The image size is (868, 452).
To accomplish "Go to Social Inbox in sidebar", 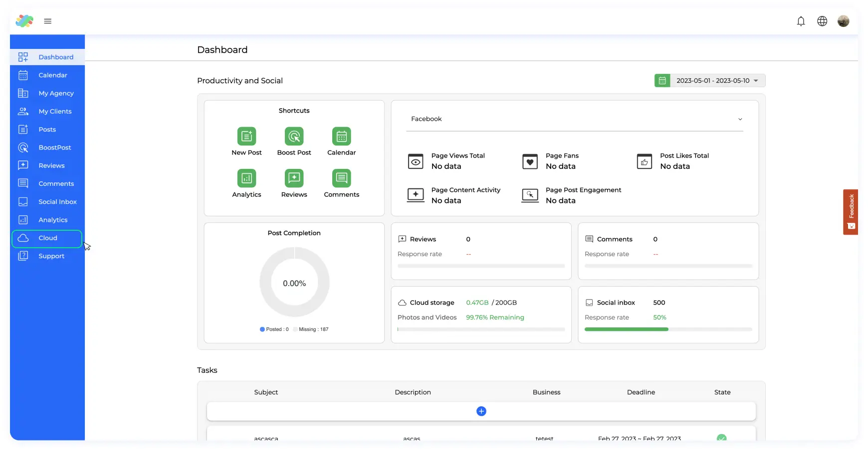I will (57, 202).
